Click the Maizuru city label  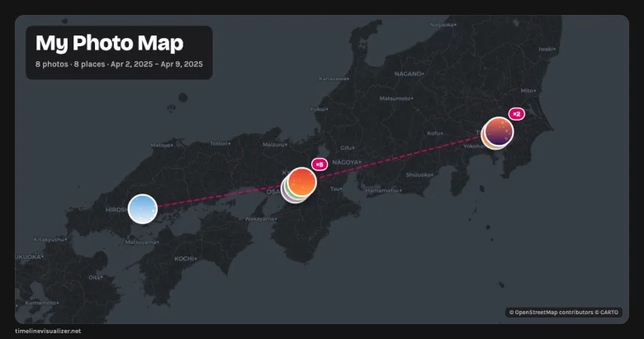[x=273, y=145]
